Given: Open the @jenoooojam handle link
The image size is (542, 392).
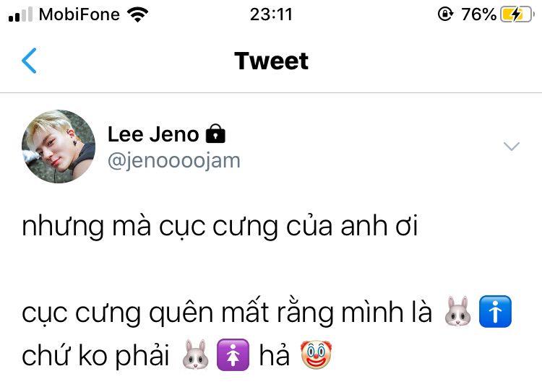Looking at the screenshot, I should pos(174,161).
